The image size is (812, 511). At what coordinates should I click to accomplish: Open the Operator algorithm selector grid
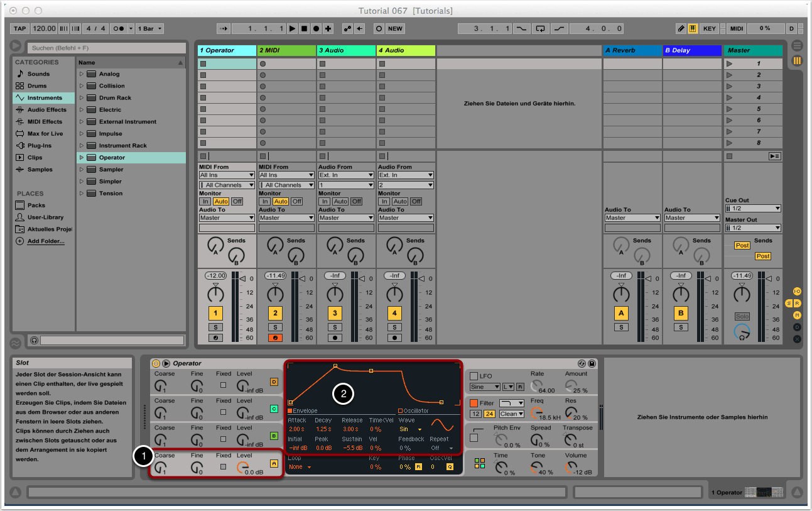pos(480,463)
